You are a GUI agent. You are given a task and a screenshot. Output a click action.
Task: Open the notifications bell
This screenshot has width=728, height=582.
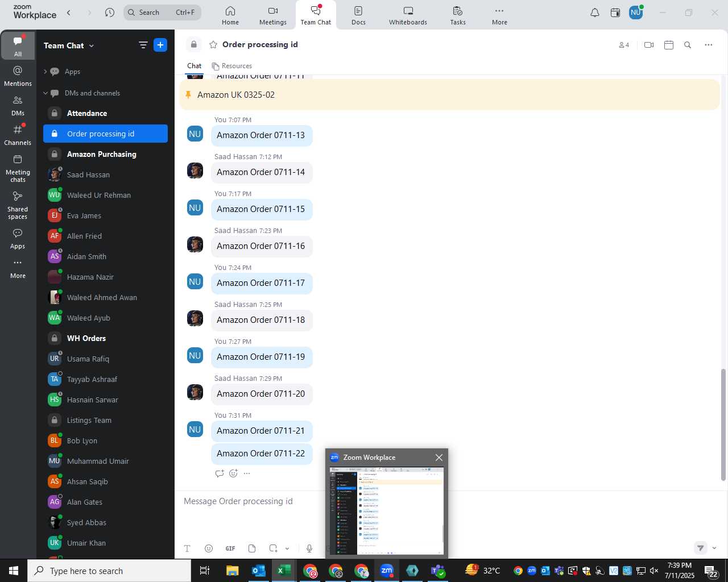(595, 13)
